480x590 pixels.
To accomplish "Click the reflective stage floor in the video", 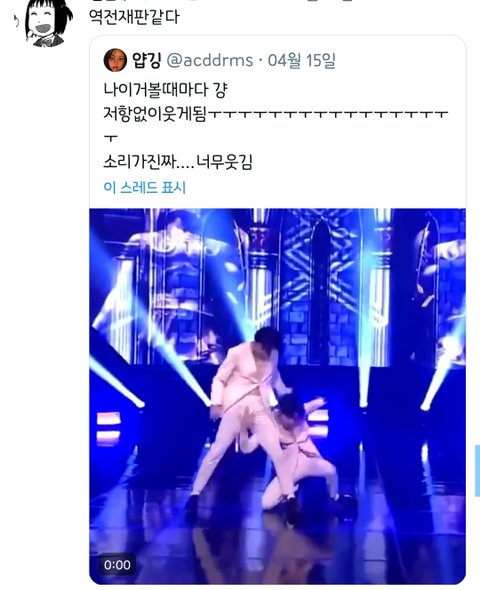I will pyautogui.click(x=278, y=546).
